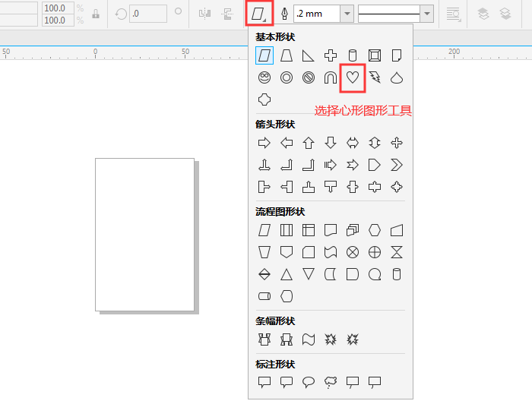Select the flowchart hexagon shape
532x401 pixels.
click(375, 230)
